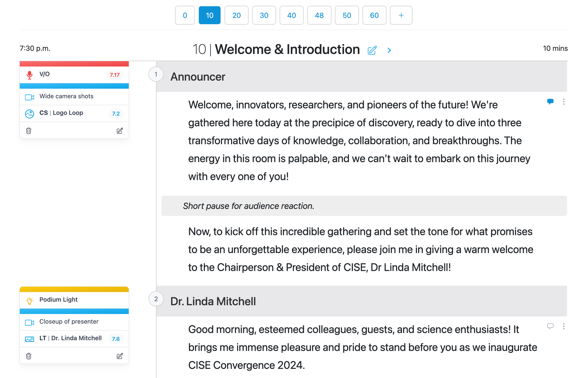The image size is (588, 378).
Task: Click the V/O microphone icon
Action: coord(29,75)
